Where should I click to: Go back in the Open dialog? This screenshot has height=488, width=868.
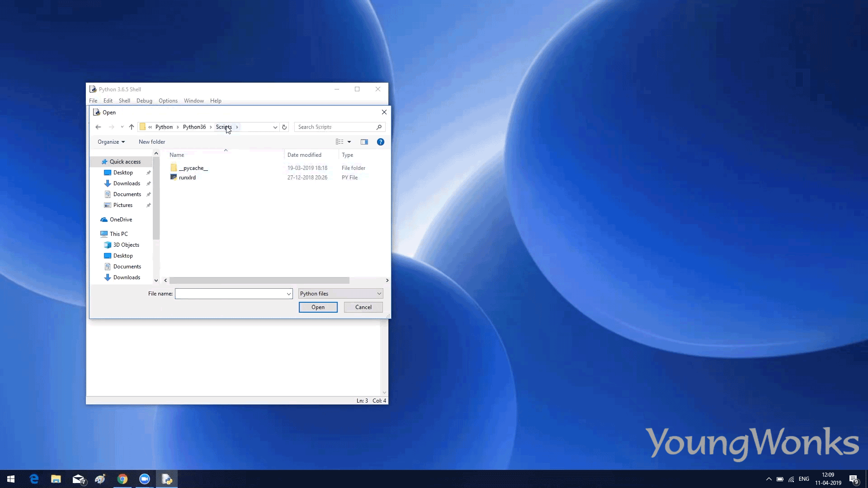pyautogui.click(x=98, y=127)
